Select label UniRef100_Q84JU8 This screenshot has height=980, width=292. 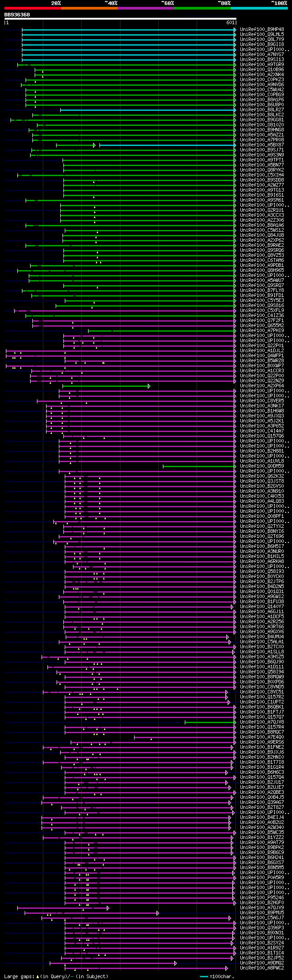point(262,235)
